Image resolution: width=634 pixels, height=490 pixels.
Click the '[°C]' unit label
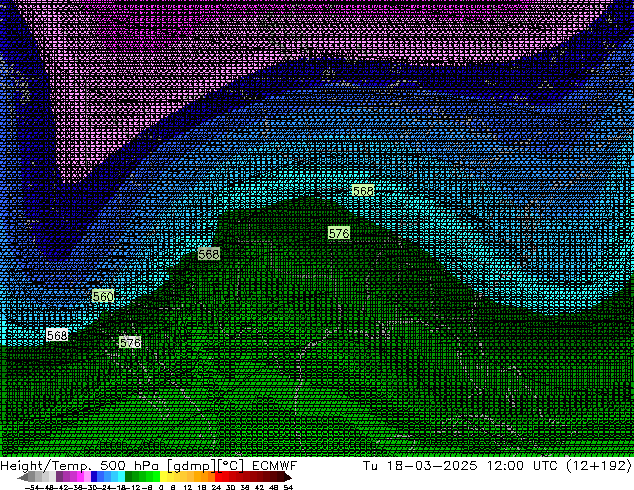point(231,466)
